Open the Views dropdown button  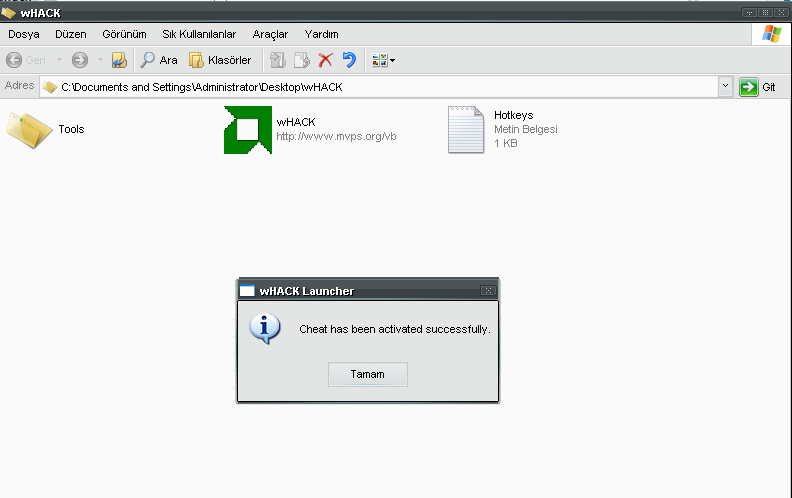383,60
